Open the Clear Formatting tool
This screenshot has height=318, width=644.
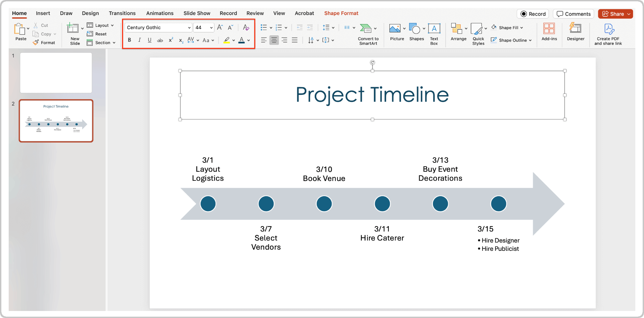[246, 27]
